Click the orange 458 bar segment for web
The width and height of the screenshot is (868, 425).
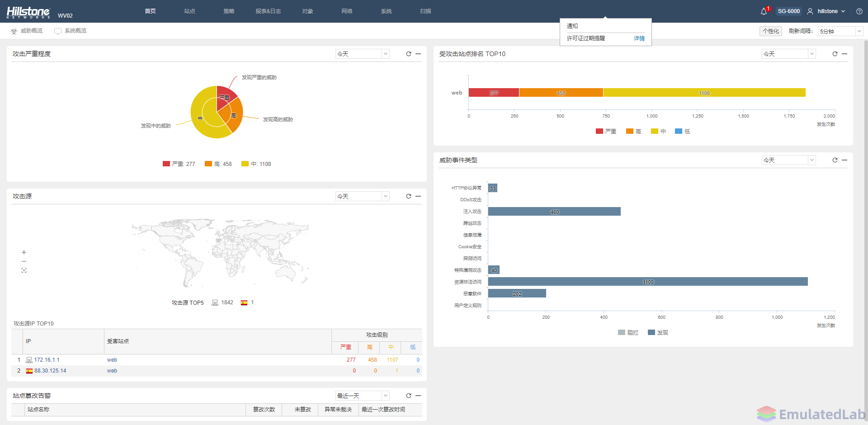[x=561, y=93]
